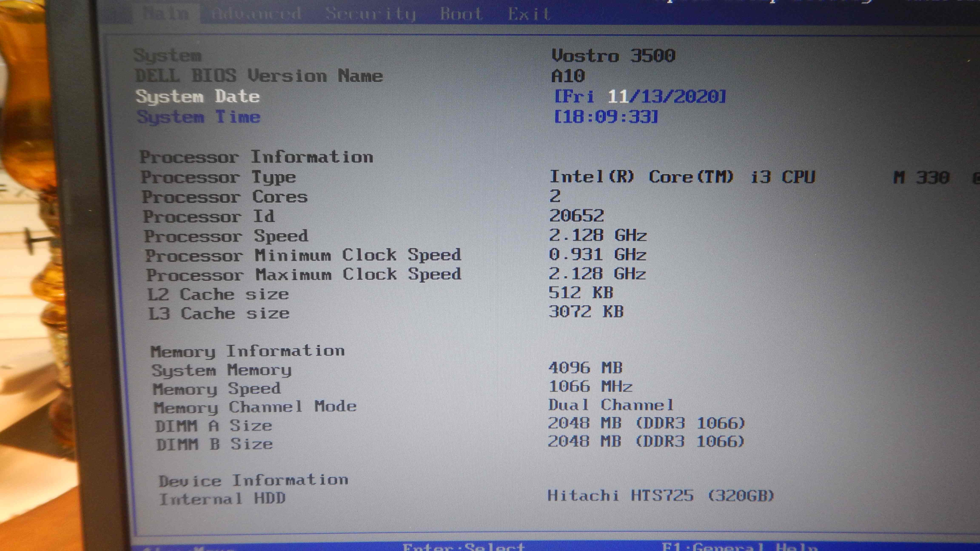This screenshot has height=551, width=980.
Task: Click the Memory Channel Mode label
Action: click(255, 407)
